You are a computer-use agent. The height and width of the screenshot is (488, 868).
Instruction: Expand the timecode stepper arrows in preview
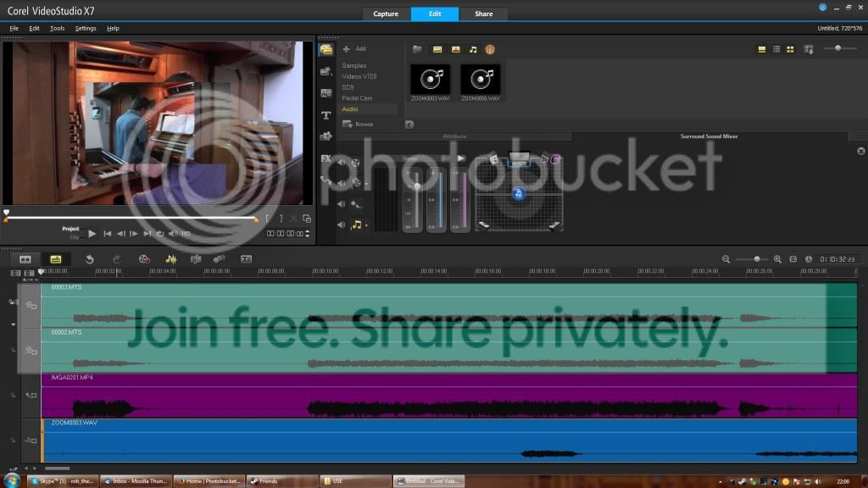click(x=308, y=234)
